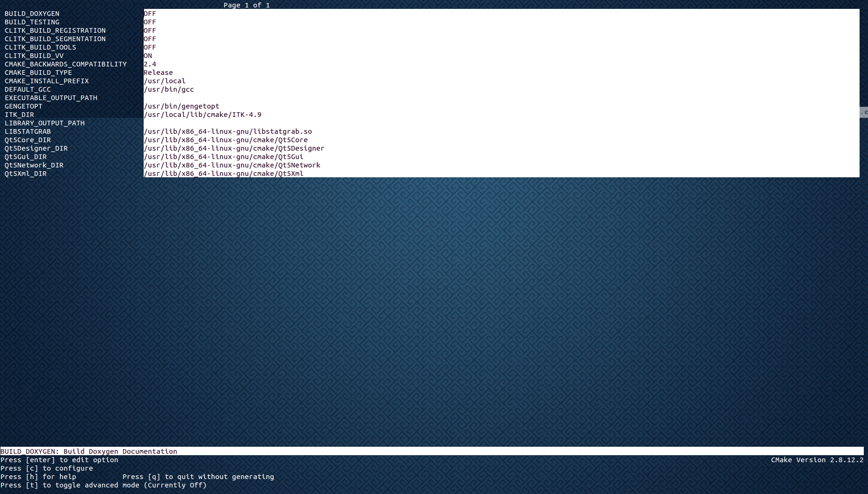The image size is (868, 494).
Task: Toggle the OFF value of BUILD_TESTING
Action: [150, 22]
